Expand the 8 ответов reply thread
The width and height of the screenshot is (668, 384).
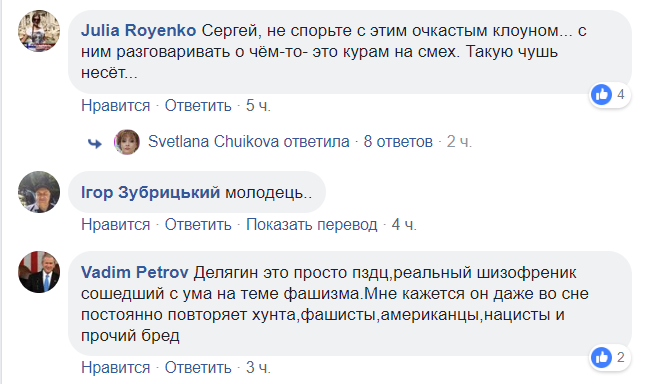[398, 141]
